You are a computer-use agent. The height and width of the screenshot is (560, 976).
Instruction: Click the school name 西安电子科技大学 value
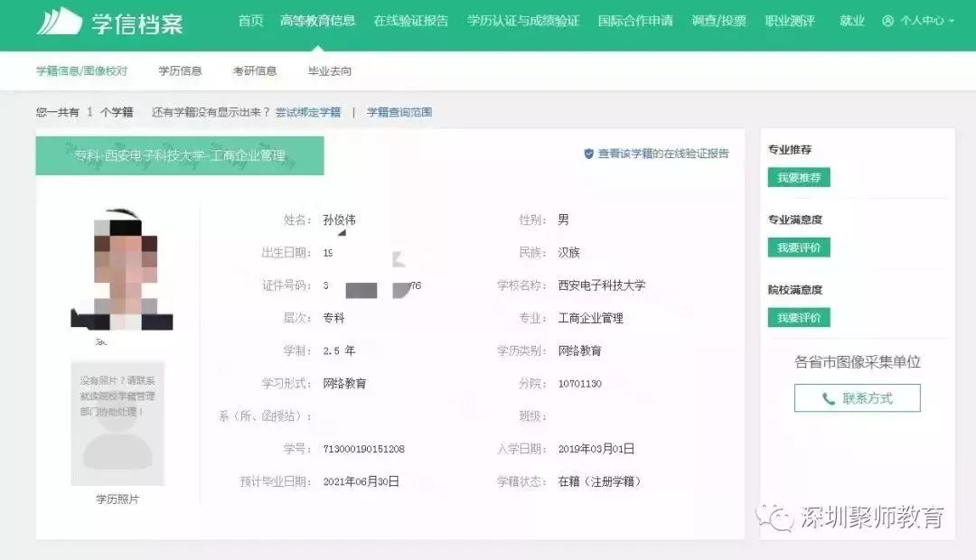click(x=601, y=285)
